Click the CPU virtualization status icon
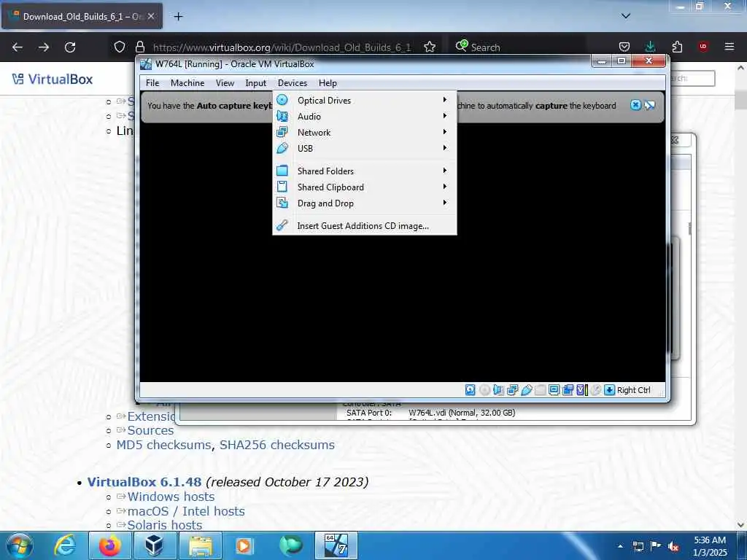 [x=581, y=390]
